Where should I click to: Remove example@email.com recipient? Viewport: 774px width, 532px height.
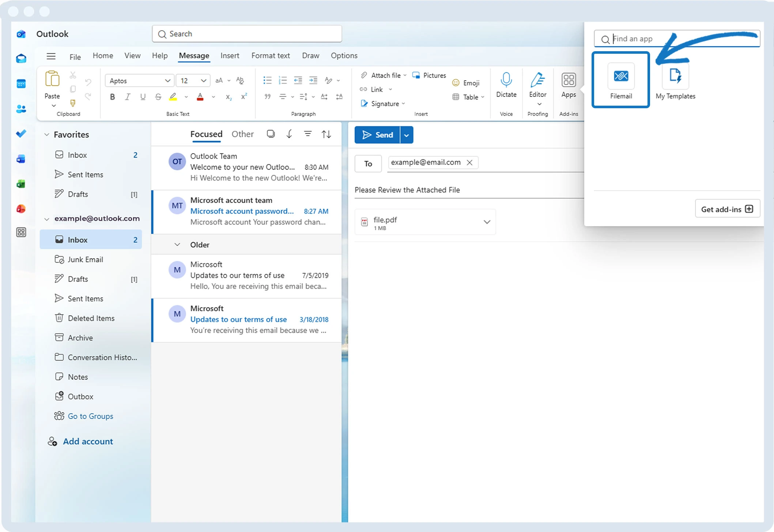[x=470, y=162]
